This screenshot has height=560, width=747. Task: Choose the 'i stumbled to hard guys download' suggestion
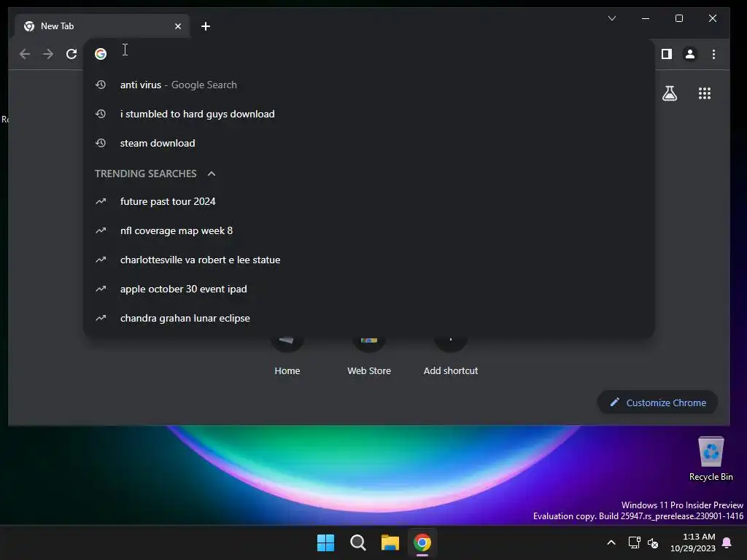tap(368, 114)
